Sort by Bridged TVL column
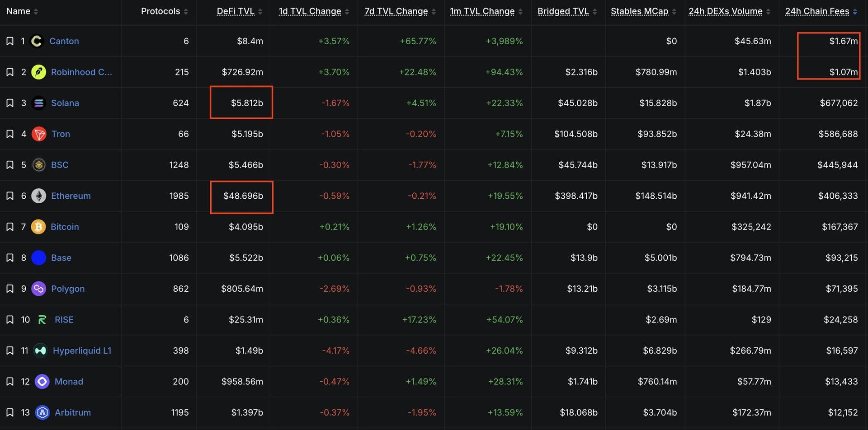The width and height of the screenshot is (868, 430). click(567, 11)
